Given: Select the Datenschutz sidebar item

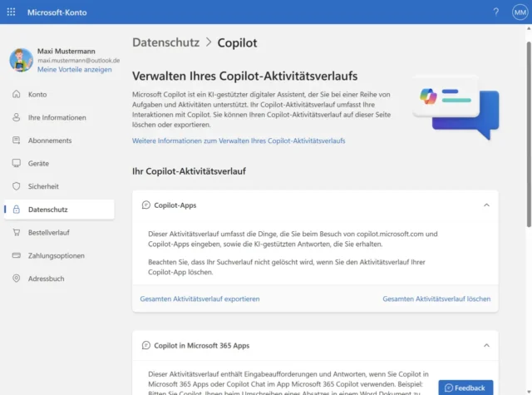Looking at the screenshot, I should click(x=59, y=210).
